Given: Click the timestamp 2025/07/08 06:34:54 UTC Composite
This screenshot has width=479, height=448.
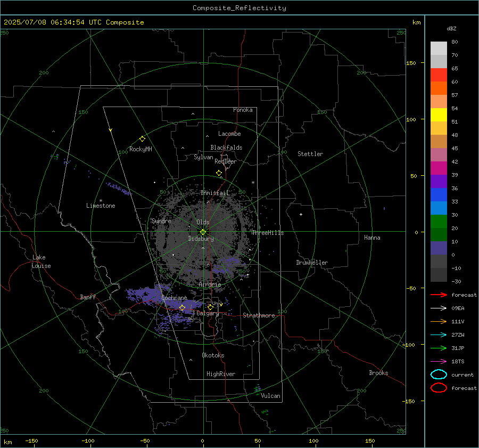Looking at the screenshot, I should point(73,22).
